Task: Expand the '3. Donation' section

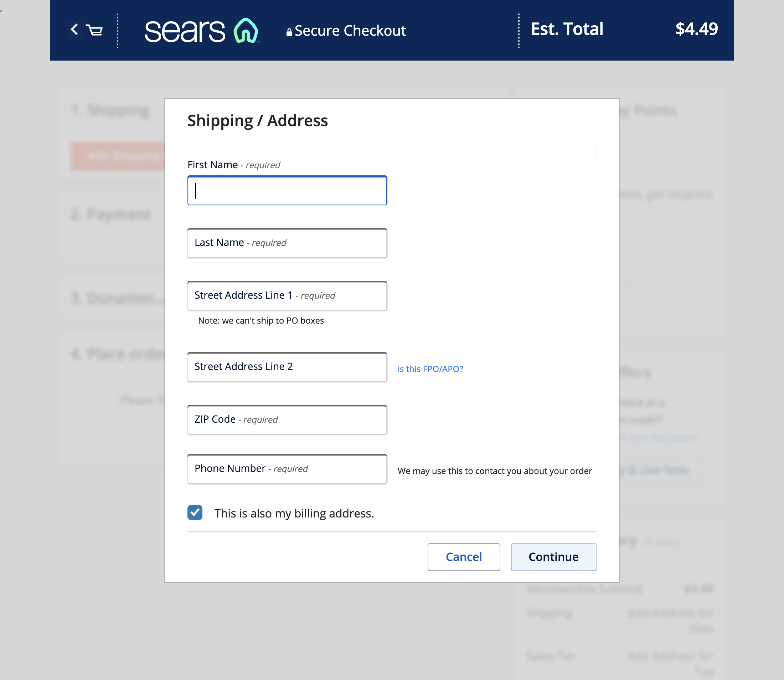Action: (114, 299)
